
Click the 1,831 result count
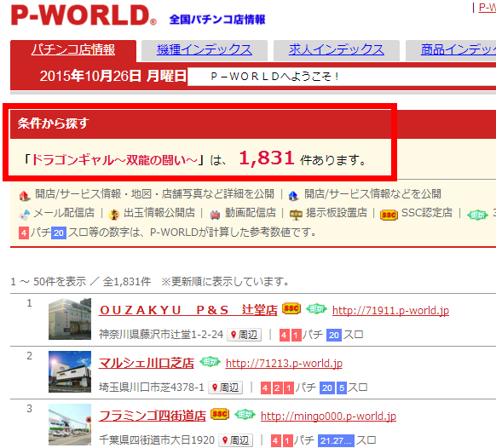[267, 158]
